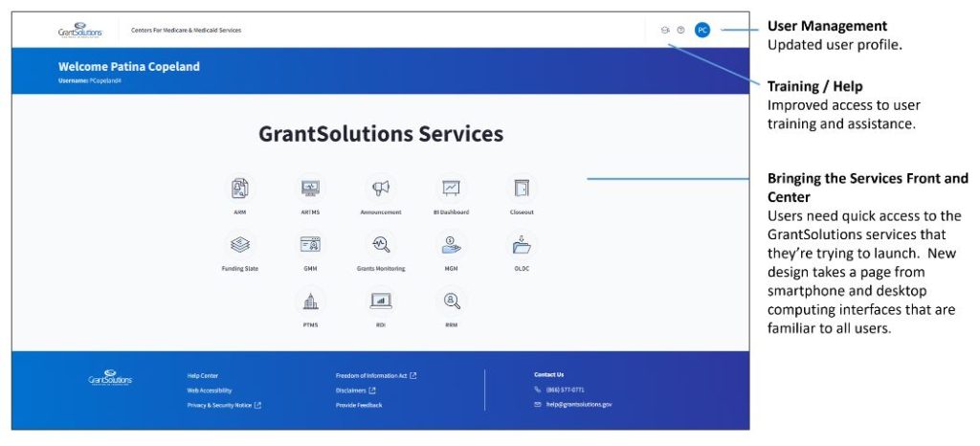Launch the RDI service icon

(380, 301)
